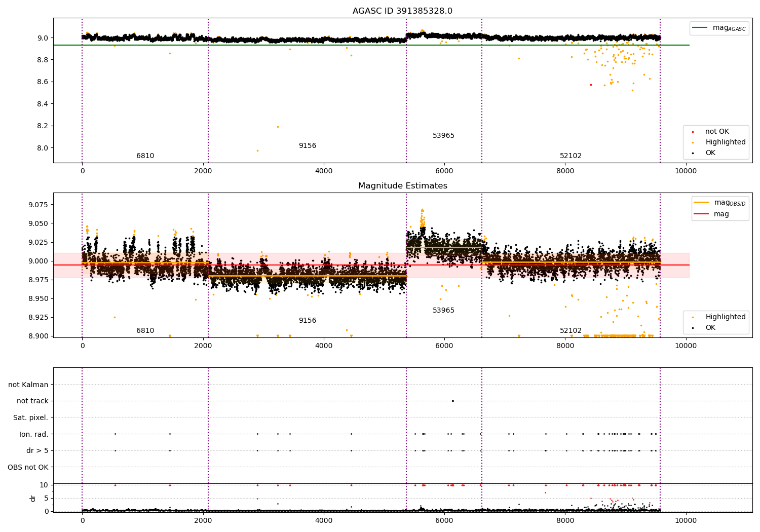Click the 10 tick on the dr axis
Image resolution: width=760 pixels, height=532 pixels.
[44, 485]
